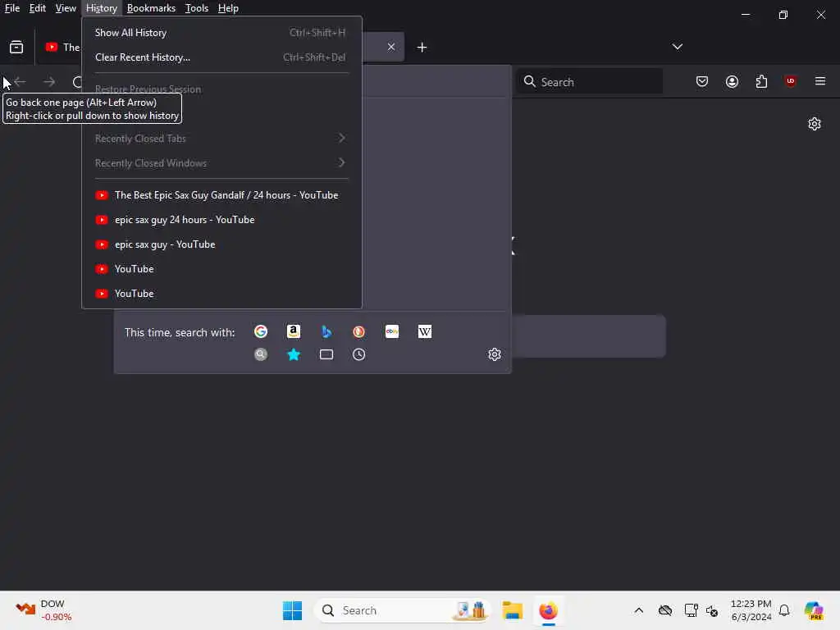Search in bookmarks using star icon
This screenshot has width=840, height=630.
[294, 354]
